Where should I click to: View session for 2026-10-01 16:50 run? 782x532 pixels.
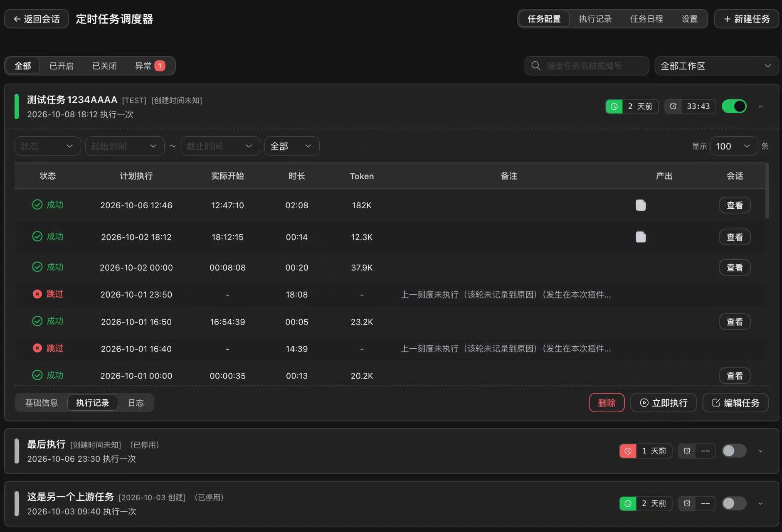click(735, 322)
